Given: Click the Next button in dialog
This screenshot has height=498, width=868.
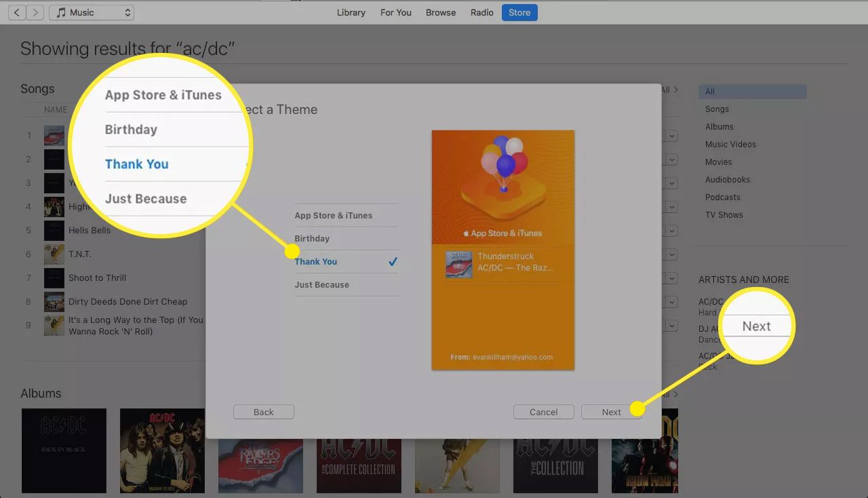Looking at the screenshot, I should 612,412.
